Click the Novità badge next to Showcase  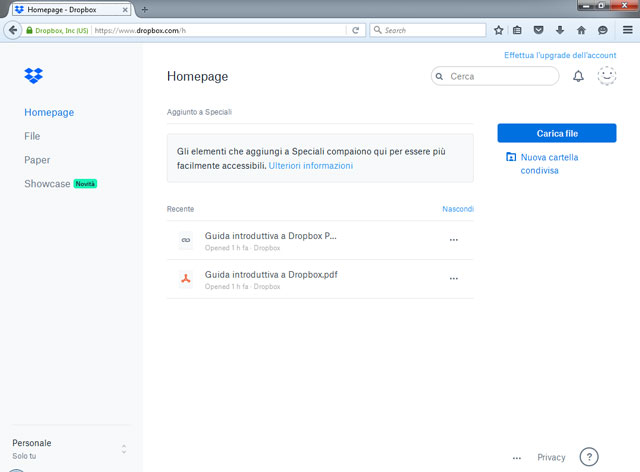point(85,184)
